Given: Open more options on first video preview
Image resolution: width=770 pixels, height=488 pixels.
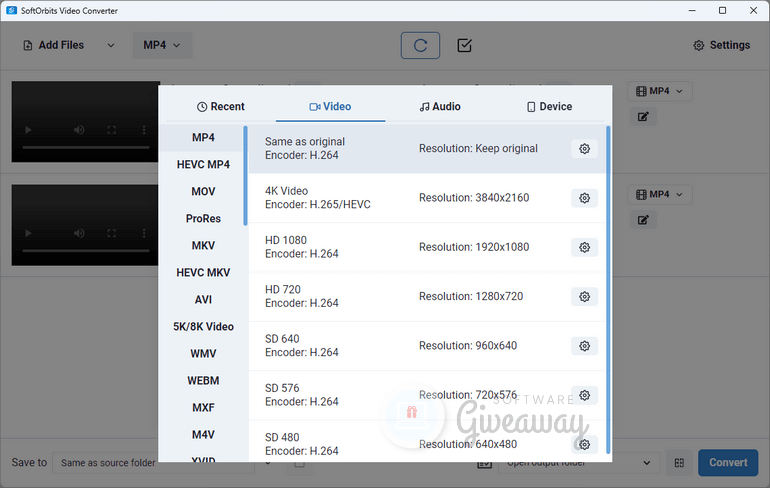Looking at the screenshot, I should pos(144,130).
